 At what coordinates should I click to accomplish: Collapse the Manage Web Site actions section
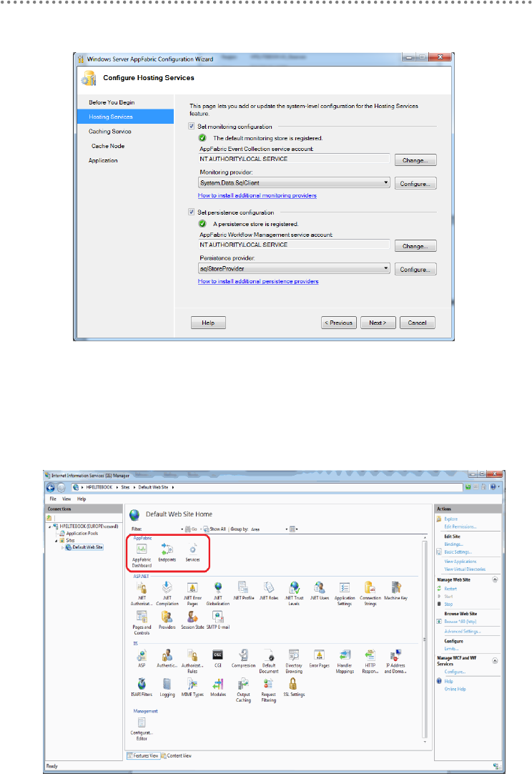495,579
